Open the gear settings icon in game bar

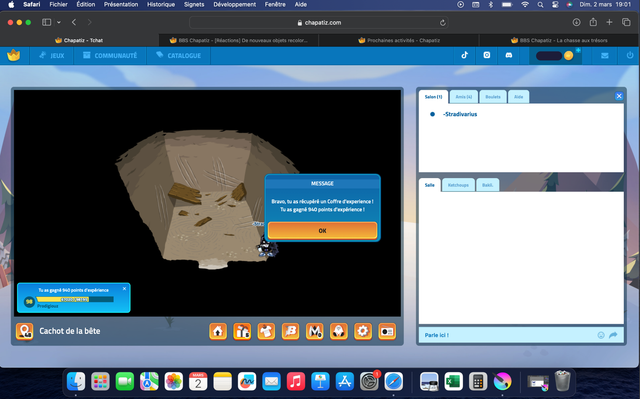coord(363,331)
